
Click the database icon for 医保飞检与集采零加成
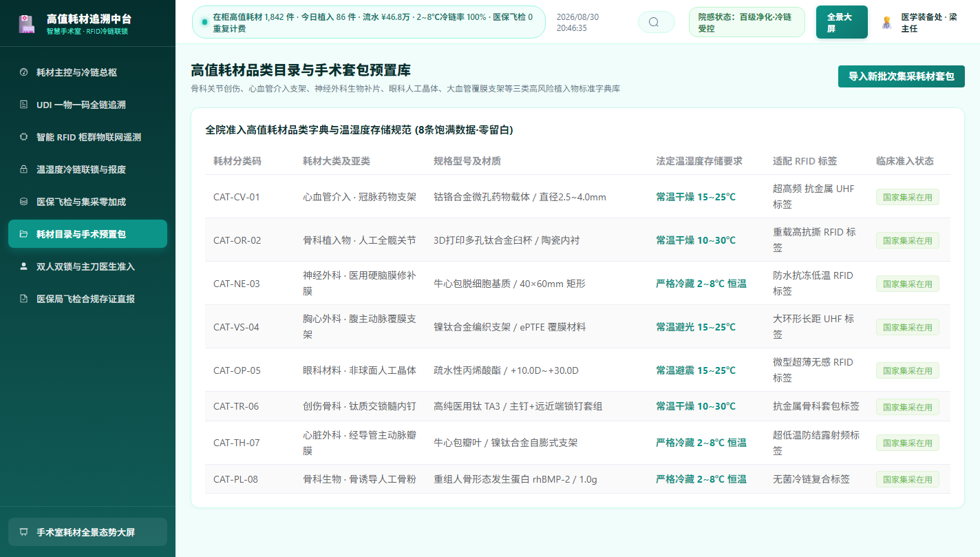pyautogui.click(x=24, y=202)
